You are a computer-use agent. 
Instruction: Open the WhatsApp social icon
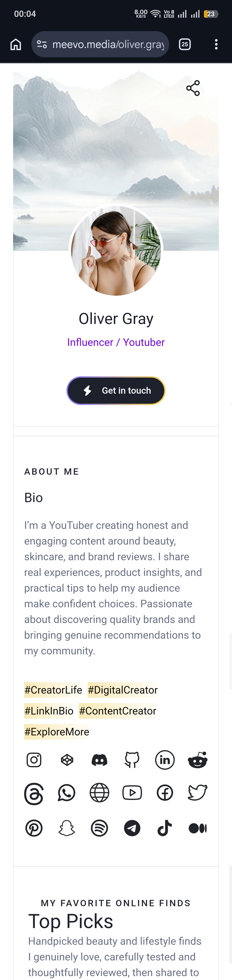pos(67,793)
